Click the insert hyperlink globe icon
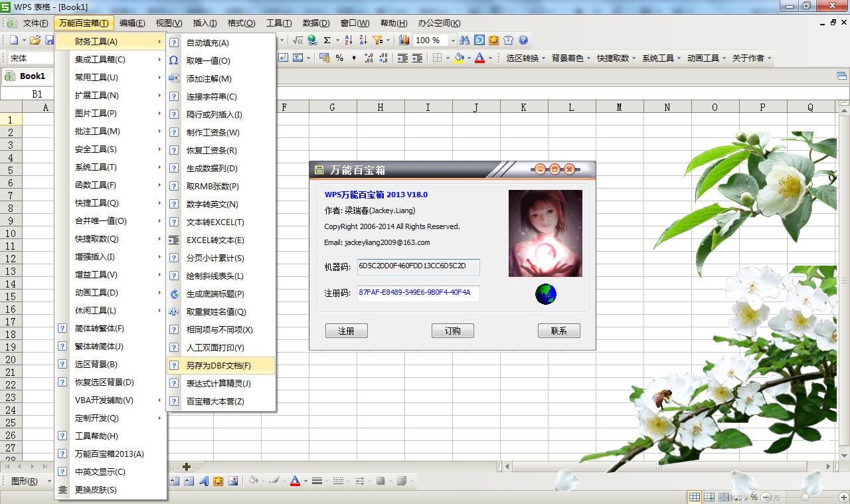This screenshot has height=504, width=850. coord(312,41)
